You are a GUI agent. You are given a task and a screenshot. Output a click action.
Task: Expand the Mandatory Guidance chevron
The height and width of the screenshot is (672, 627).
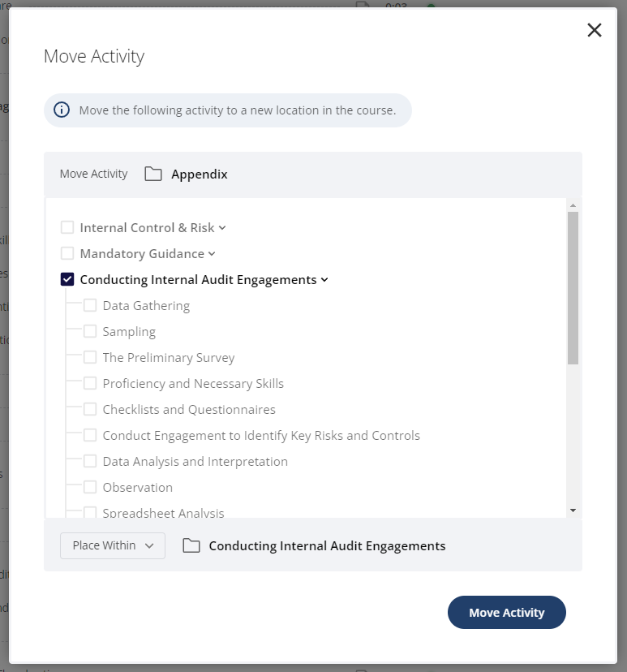pyautogui.click(x=212, y=254)
